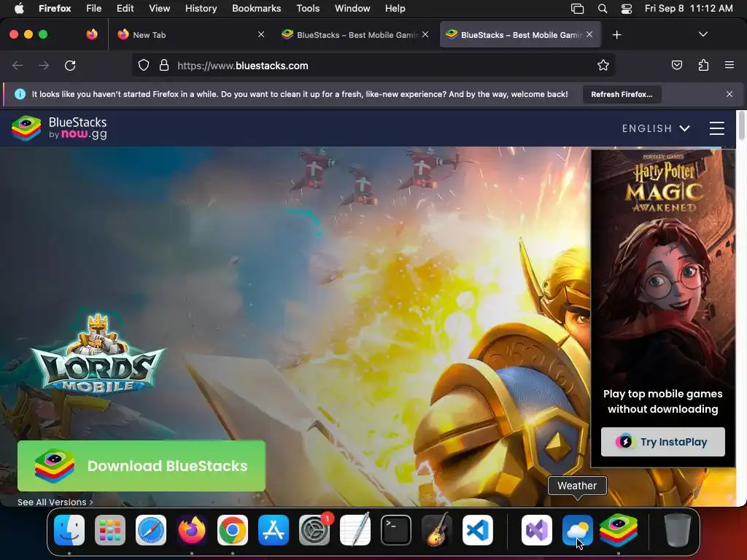
Task: Close the middle BlueStacks tab
Action: (425, 34)
